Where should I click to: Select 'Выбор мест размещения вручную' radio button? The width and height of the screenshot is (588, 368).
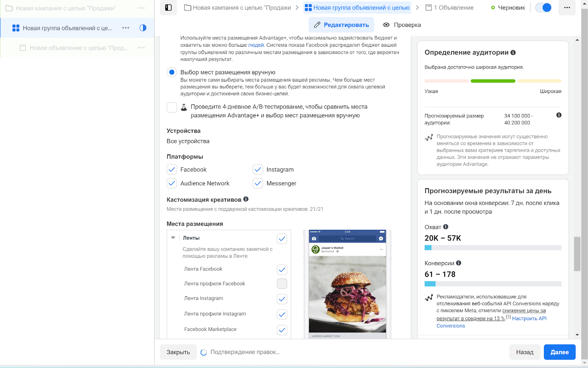point(172,72)
